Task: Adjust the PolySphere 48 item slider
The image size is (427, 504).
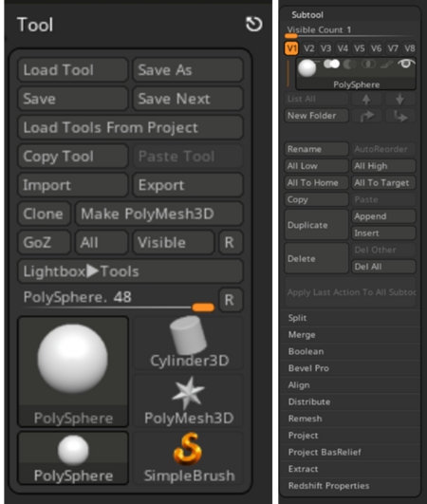Action: coord(118,300)
